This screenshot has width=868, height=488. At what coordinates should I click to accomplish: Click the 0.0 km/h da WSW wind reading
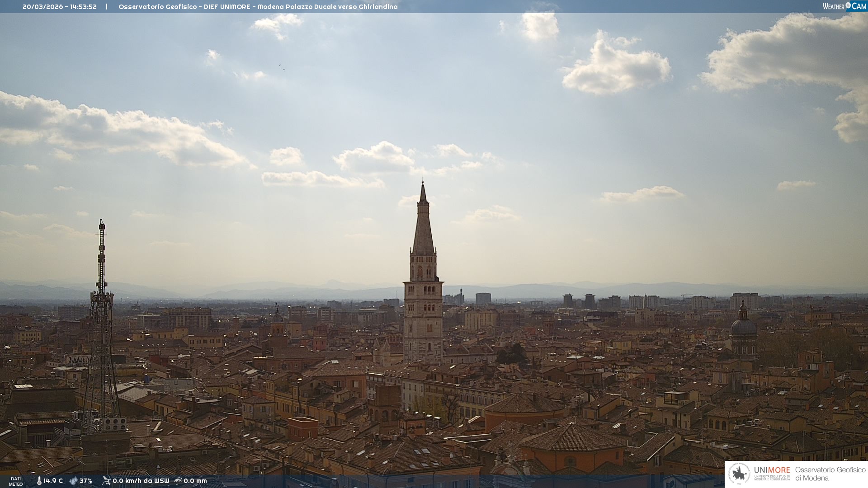(141, 481)
